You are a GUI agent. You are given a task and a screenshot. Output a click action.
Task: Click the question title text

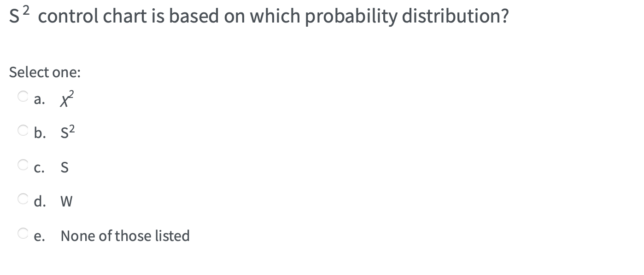258,15
